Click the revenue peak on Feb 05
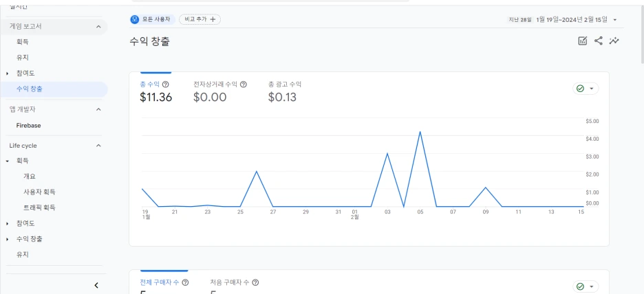 click(x=420, y=132)
